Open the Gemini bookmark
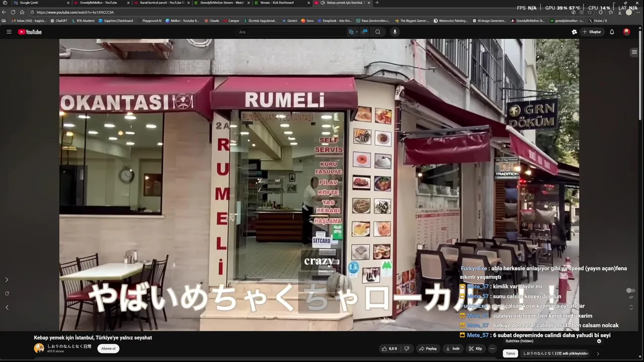Viewport: 644px width, 362px height. [x=290, y=21]
